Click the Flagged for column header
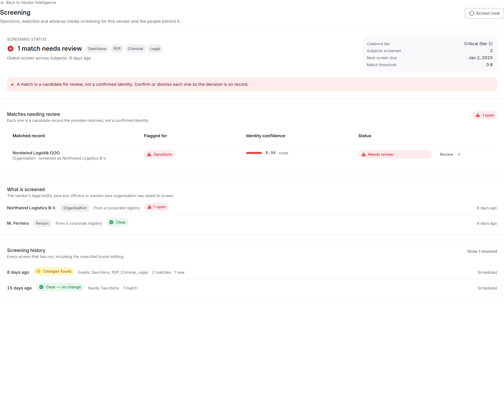Image resolution: width=504 pixels, height=420 pixels. 155,136
